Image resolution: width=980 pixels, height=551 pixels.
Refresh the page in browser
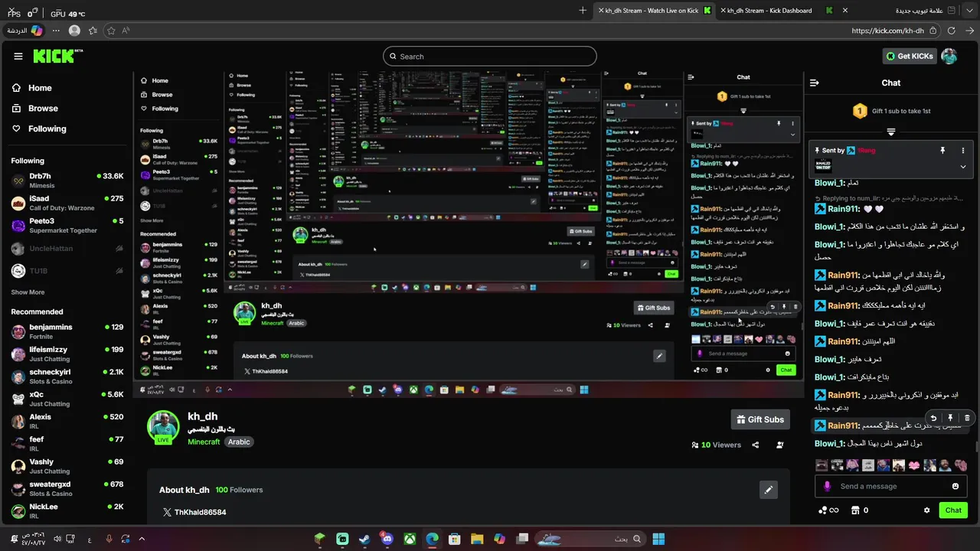point(951,31)
